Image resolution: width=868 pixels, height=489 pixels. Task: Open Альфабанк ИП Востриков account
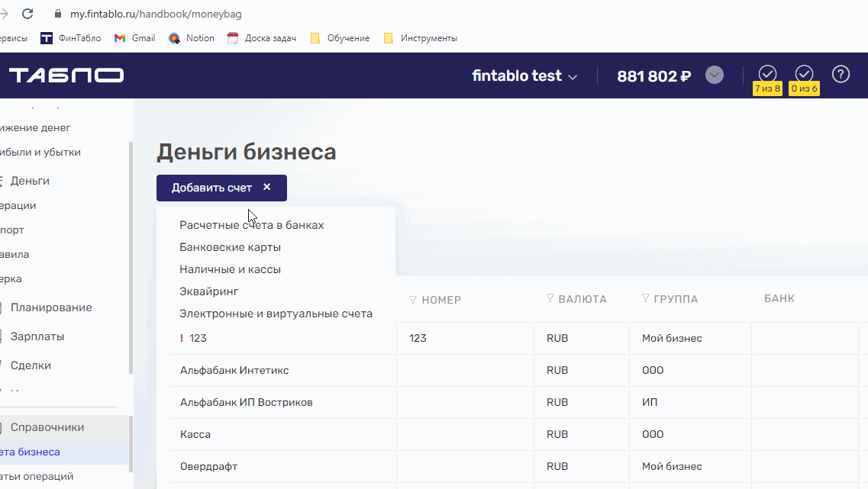click(x=247, y=402)
